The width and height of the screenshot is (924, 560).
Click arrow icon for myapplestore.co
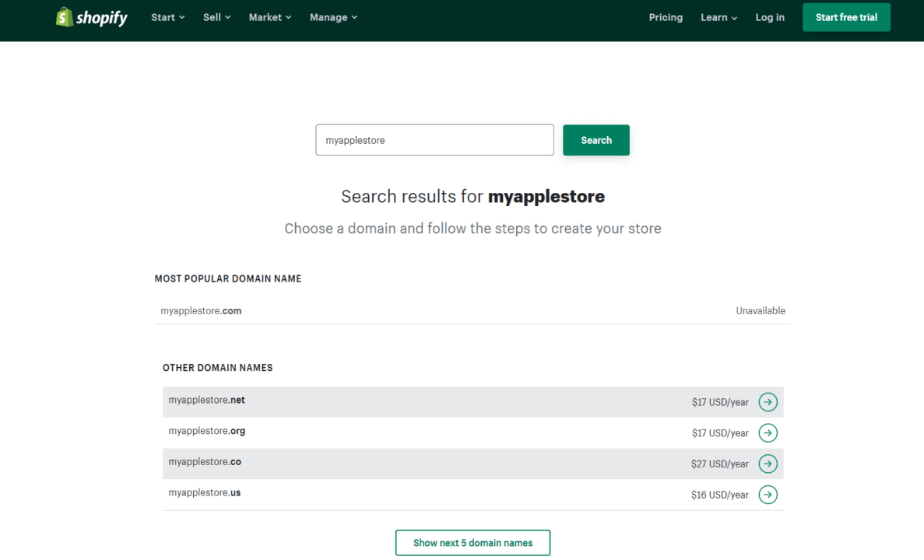point(768,464)
